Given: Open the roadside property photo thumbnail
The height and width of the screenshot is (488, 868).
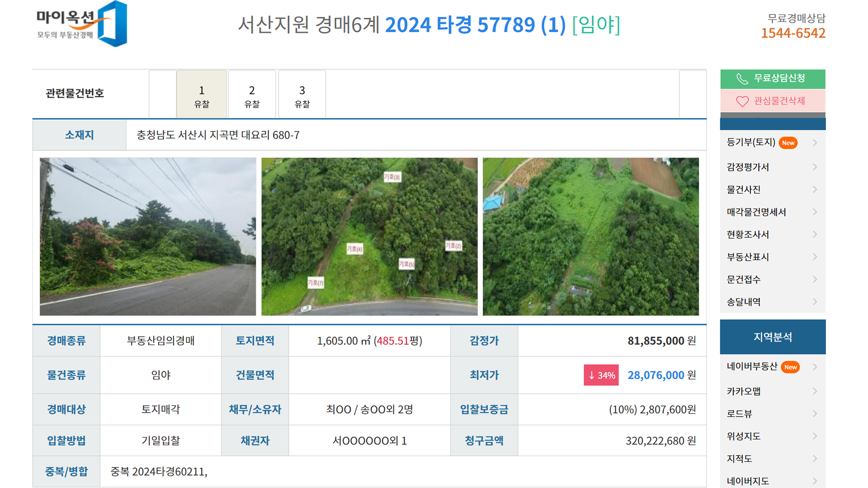Looking at the screenshot, I should tap(148, 237).
